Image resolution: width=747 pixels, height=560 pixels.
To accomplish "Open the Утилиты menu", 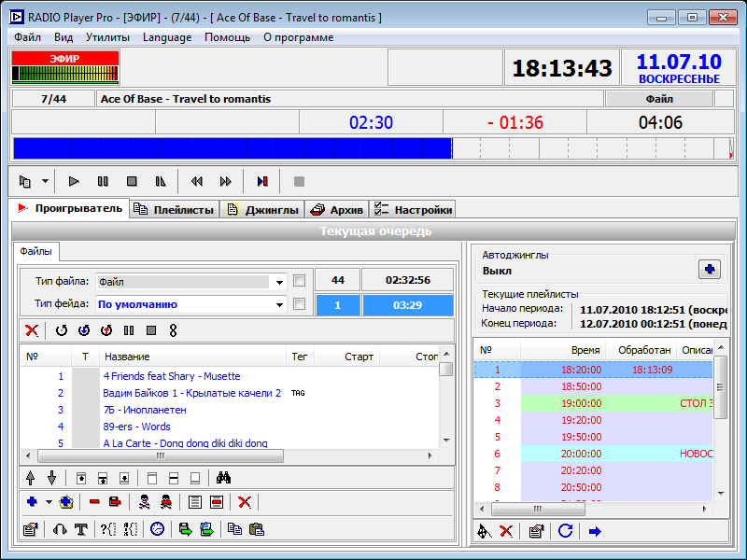I will pyautogui.click(x=107, y=37).
